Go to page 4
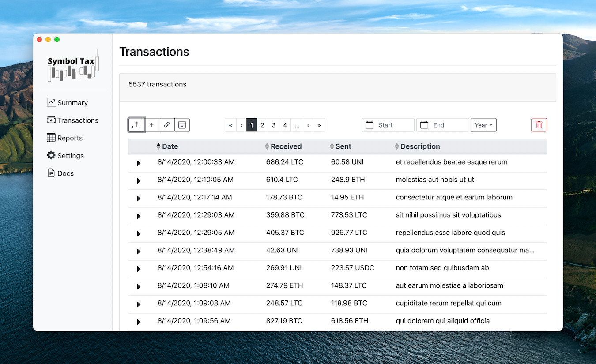Viewport: 596px width, 364px height. pos(285,125)
